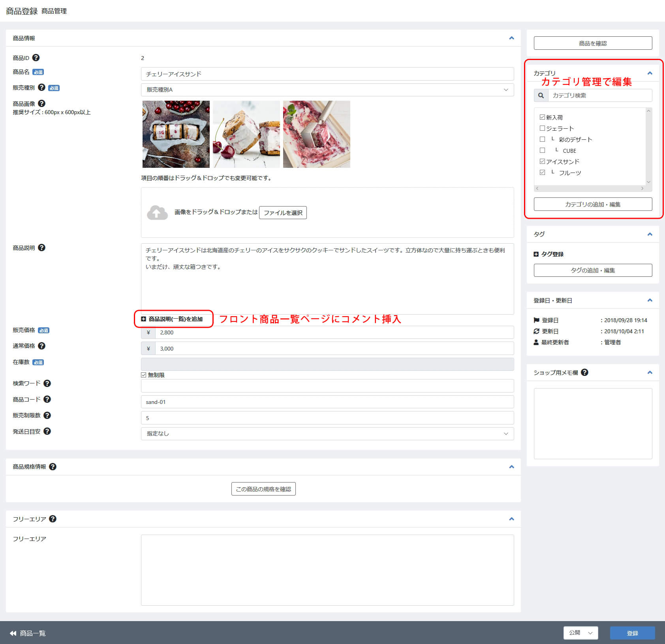Click the カテゴリの追加・編集 button
Viewport: 665px width, 644px height.
[x=593, y=205]
